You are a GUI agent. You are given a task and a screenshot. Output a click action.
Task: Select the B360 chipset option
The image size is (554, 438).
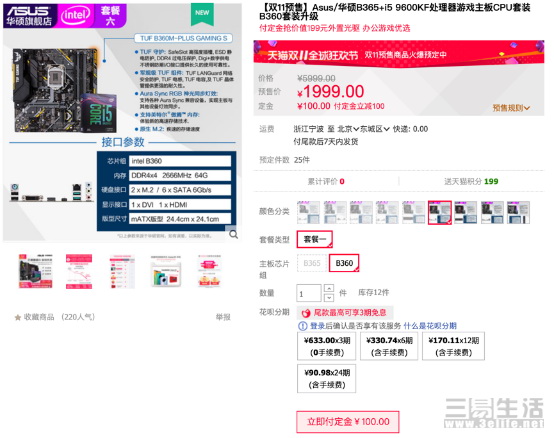tap(344, 263)
